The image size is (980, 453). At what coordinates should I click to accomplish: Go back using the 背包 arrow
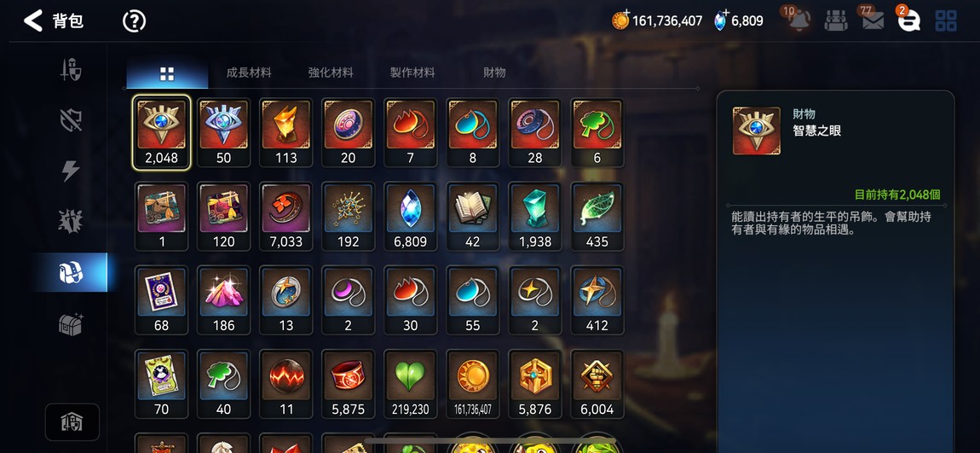point(32,20)
